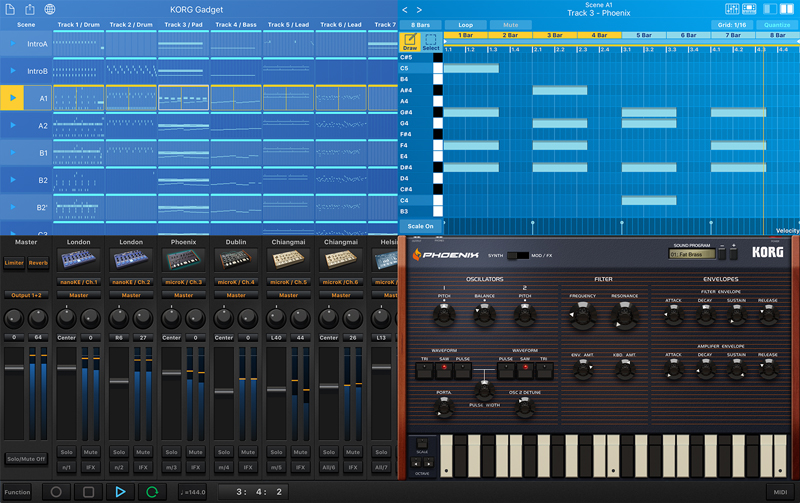Open the 01: Fat Brass sound program list
The width and height of the screenshot is (800, 503).
point(692,254)
